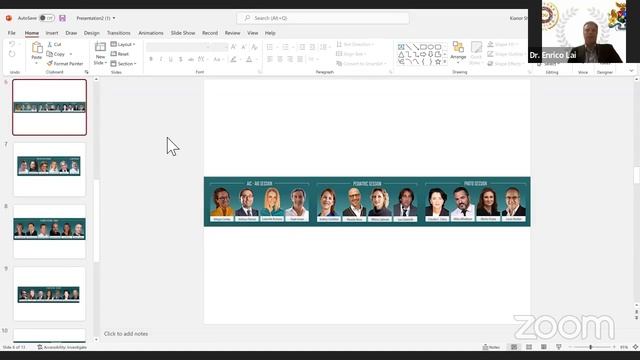Open the Slide Show tab

point(183,33)
